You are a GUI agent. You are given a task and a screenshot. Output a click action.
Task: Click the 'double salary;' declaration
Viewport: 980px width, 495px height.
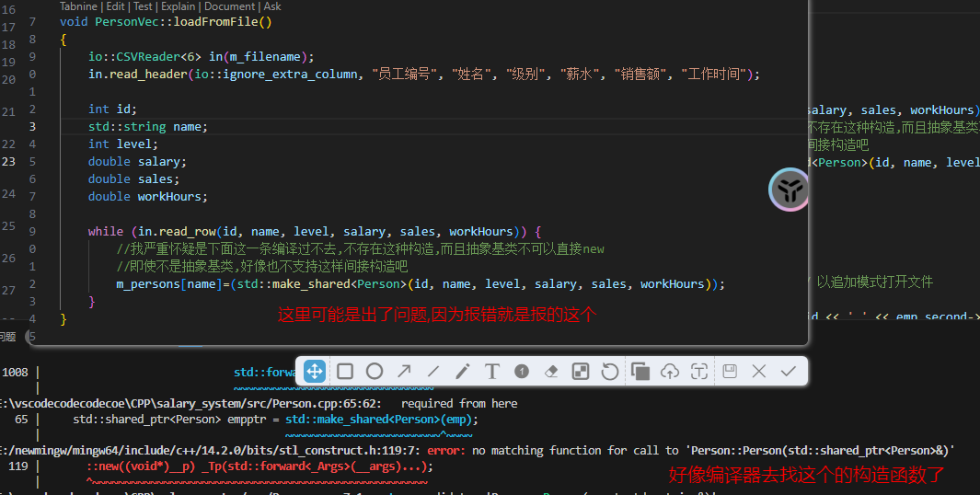coord(137,162)
